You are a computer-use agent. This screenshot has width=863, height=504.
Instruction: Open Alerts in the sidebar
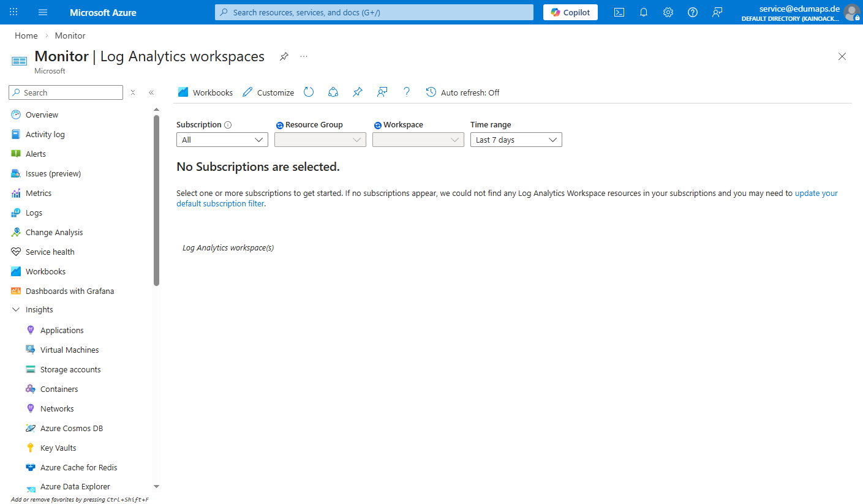point(36,154)
